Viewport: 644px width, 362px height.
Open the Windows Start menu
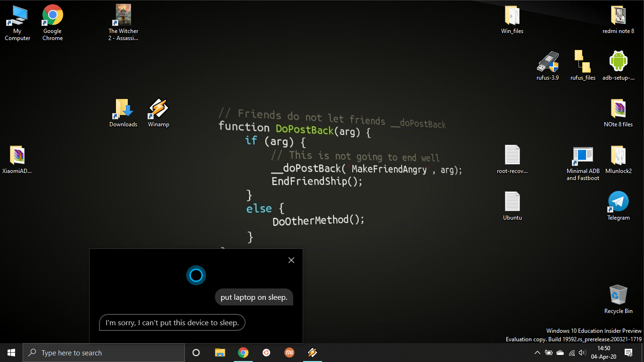click(11, 353)
